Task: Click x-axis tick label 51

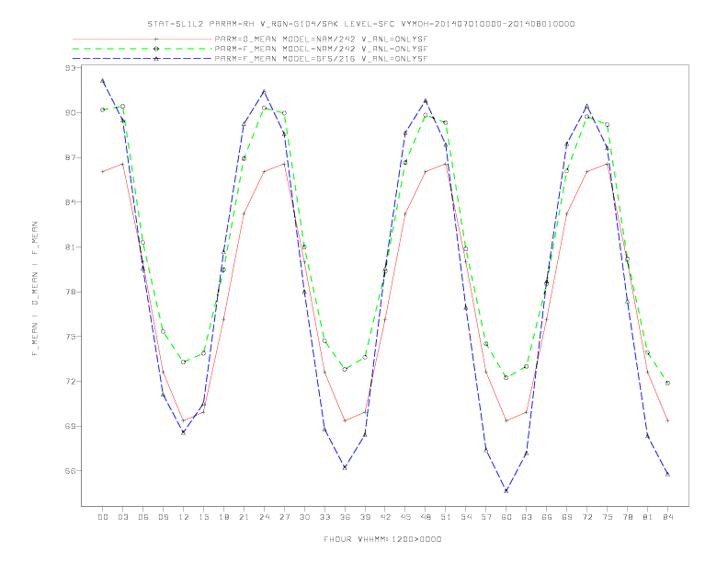Action: [446, 517]
